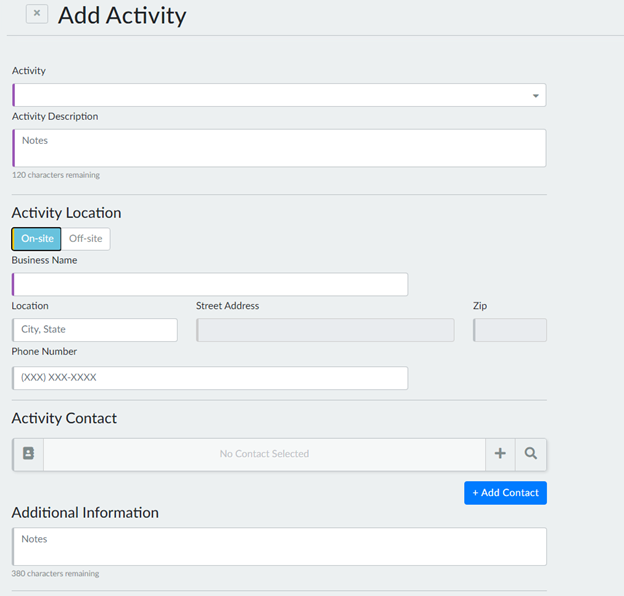Click into the Business Name field

pos(210,285)
